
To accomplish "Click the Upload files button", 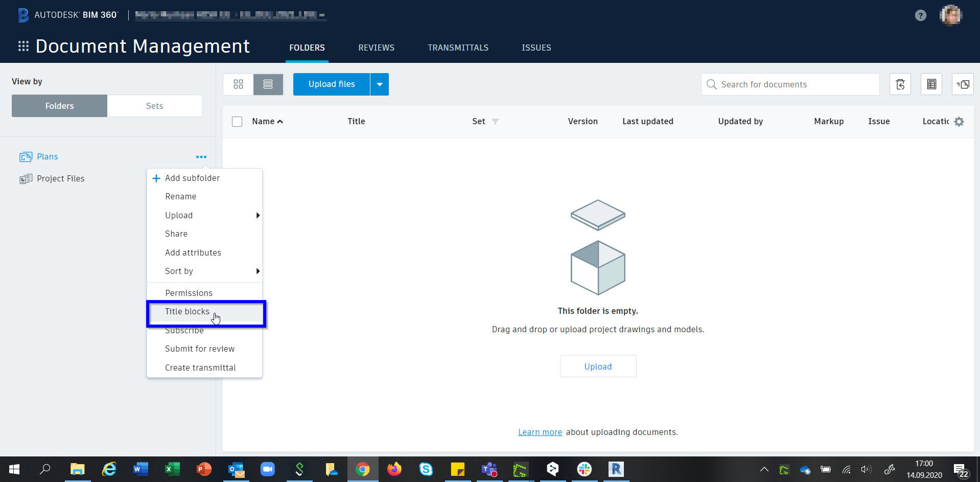I will [332, 84].
